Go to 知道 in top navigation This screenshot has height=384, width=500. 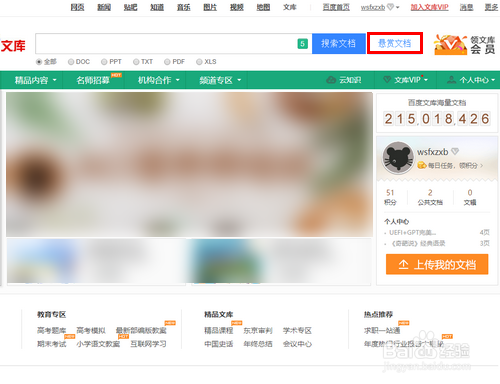tap(157, 7)
